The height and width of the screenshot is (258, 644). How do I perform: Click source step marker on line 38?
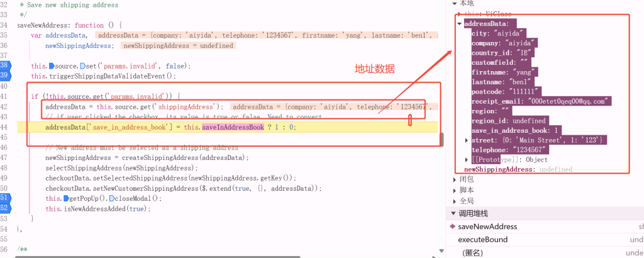click(x=52, y=65)
